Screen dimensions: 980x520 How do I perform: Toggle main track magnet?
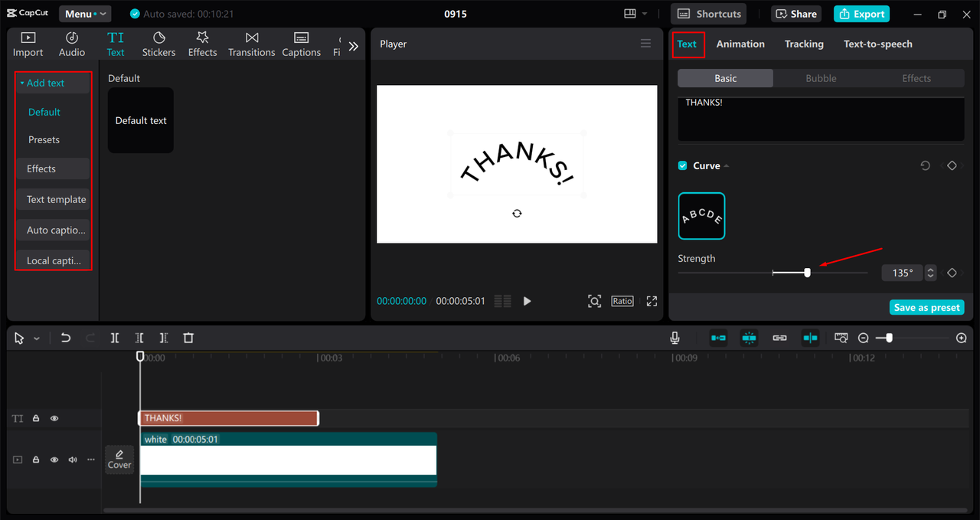(718, 338)
